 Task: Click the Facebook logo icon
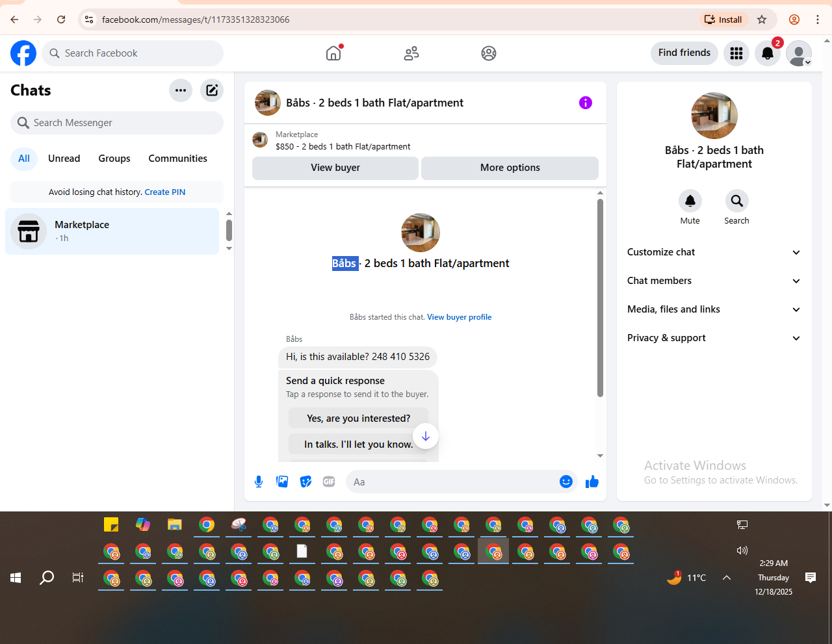(x=23, y=53)
